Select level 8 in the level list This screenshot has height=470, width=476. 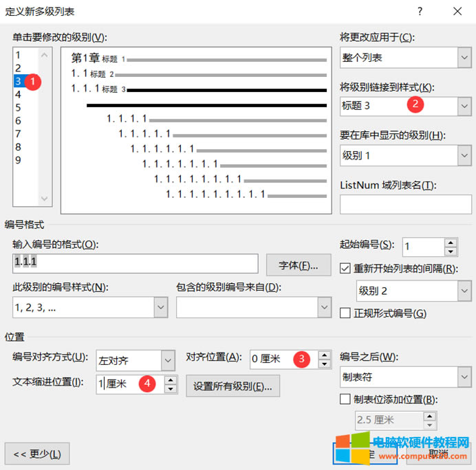[25, 147]
